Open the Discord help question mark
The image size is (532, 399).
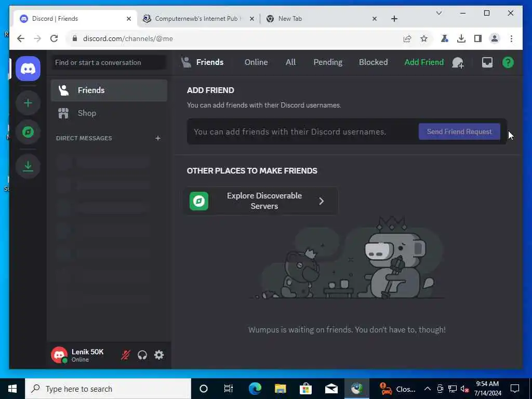coord(508,62)
